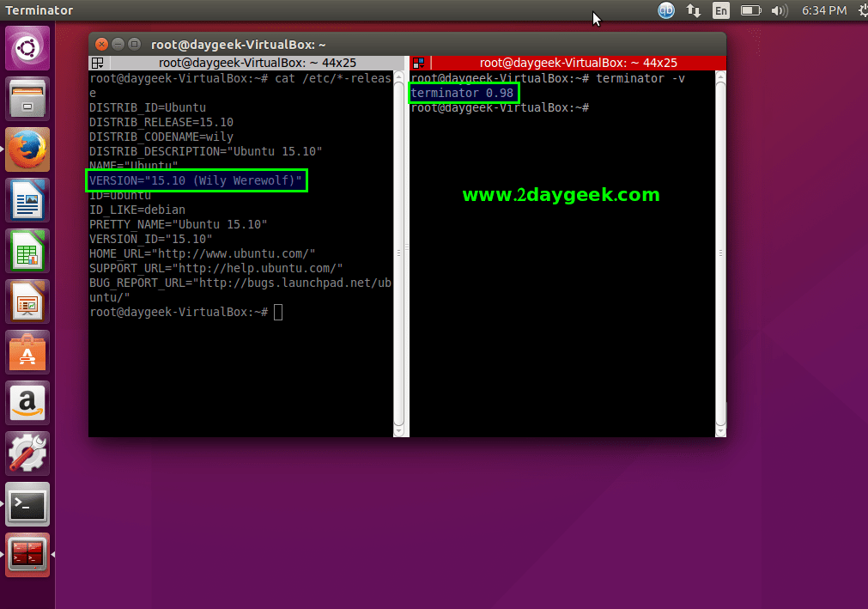
Task: Open the Amazon launcher shortcut
Action: [x=27, y=403]
